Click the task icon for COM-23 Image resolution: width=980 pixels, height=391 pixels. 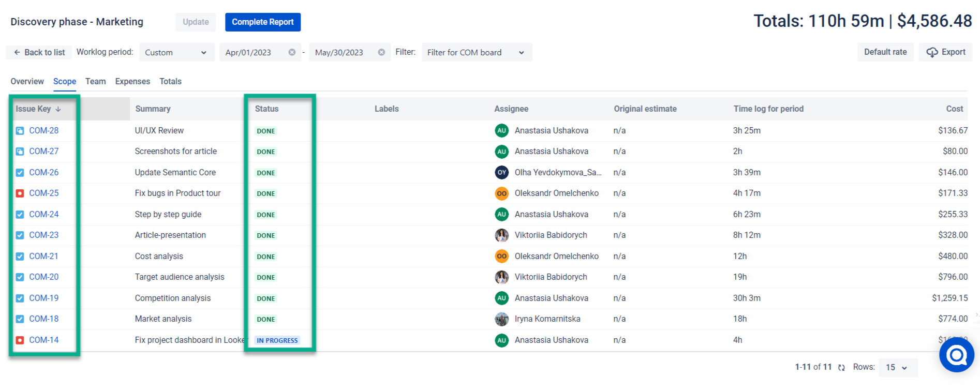20,235
